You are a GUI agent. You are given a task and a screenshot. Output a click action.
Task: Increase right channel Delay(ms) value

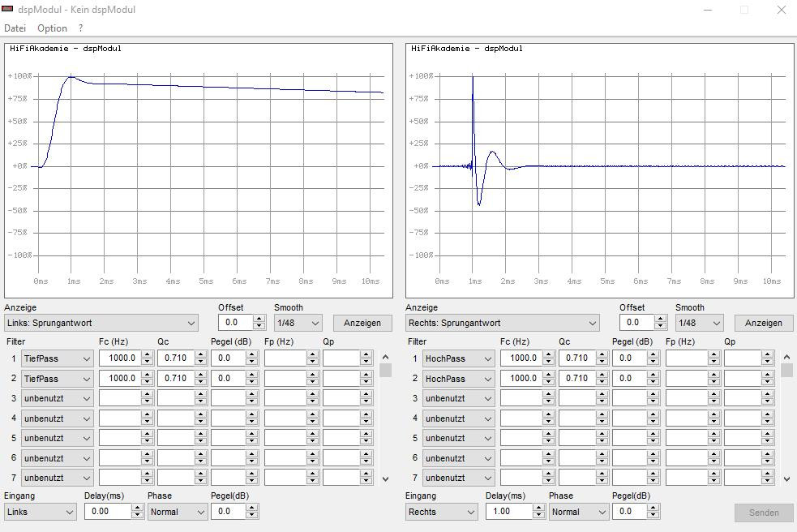click(538, 508)
